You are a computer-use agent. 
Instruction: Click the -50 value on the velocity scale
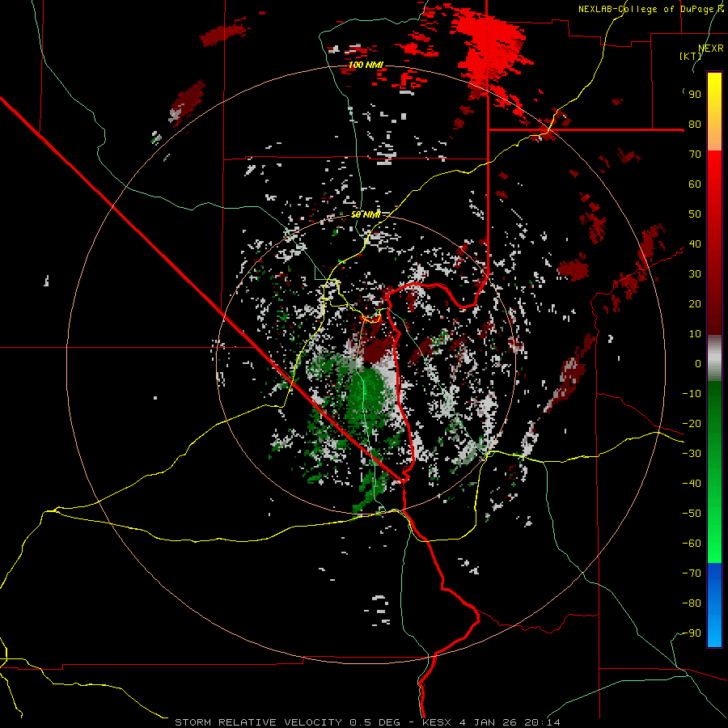click(692, 514)
